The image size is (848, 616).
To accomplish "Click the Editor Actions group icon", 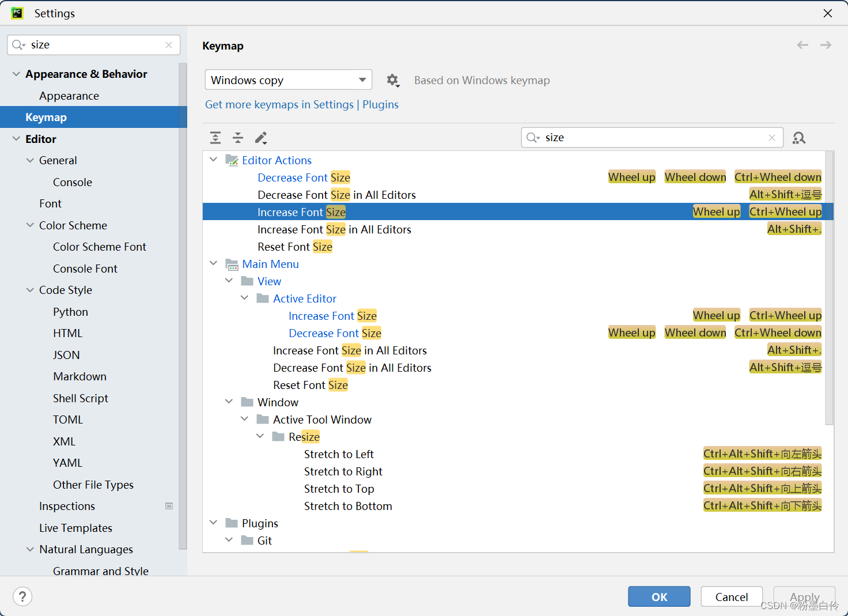I will tap(232, 160).
